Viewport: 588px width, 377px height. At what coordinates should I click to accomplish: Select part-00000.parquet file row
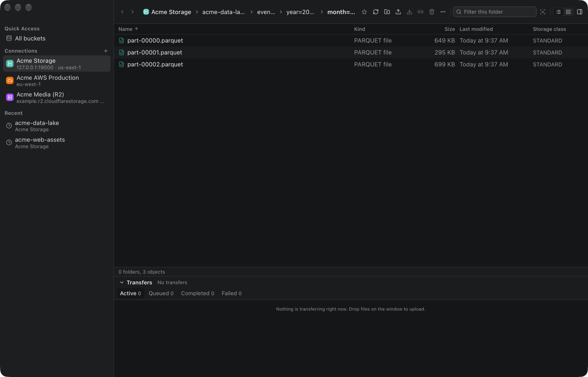pyautogui.click(x=351, y=40)
